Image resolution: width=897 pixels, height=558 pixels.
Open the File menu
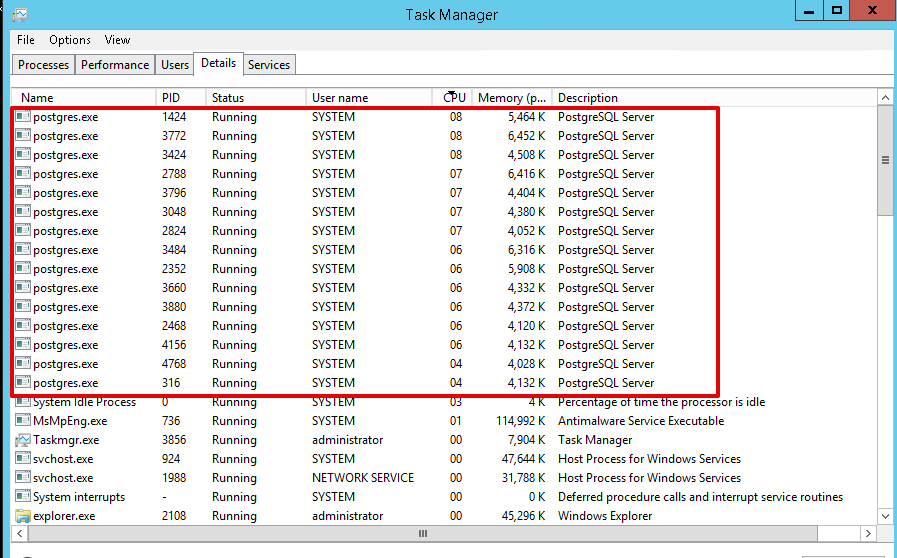pyautogui.click(x=26, y=40)
